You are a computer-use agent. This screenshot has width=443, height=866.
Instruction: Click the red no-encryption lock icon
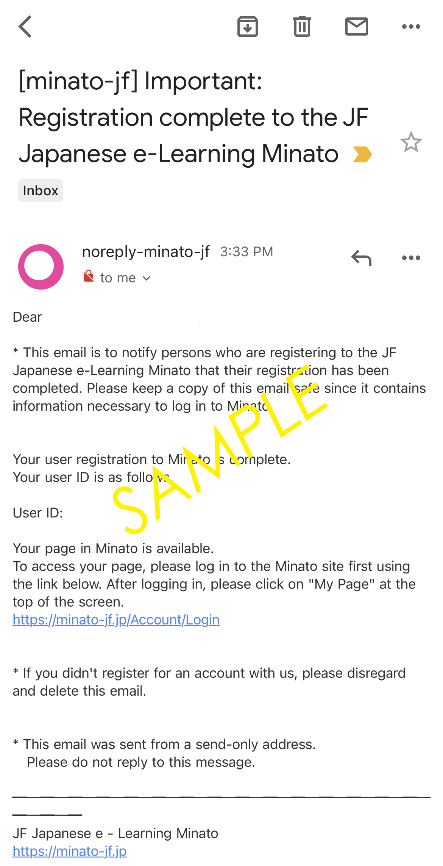click(x=88, y=277)
